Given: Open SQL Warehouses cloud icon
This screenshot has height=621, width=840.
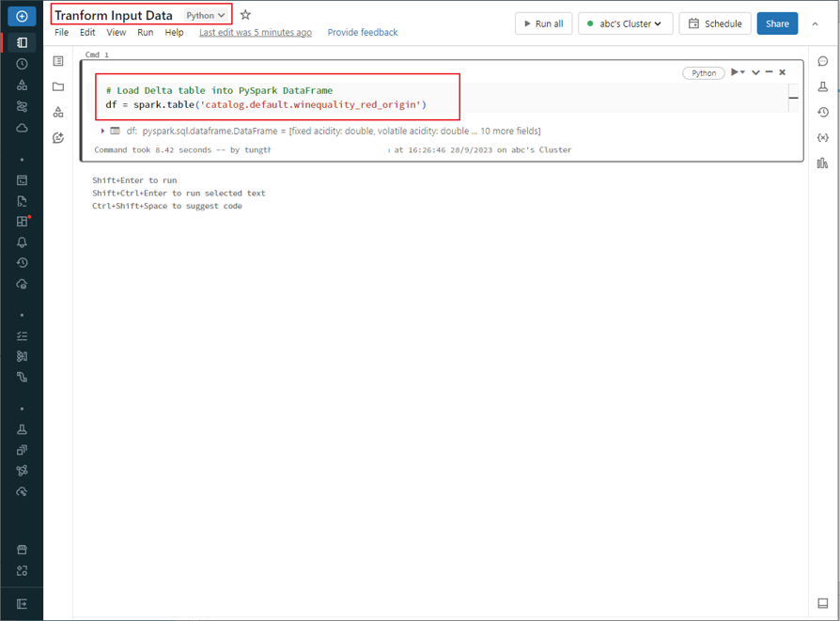Looking at the screenshot, I should [x=22, y=284].
